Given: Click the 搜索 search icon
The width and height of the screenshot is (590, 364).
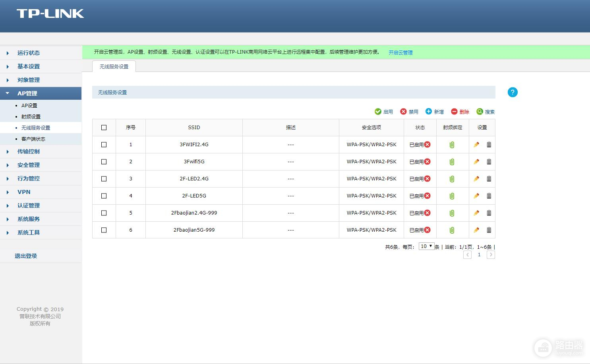Looking at the screenshot, I should tap(480, 112).
